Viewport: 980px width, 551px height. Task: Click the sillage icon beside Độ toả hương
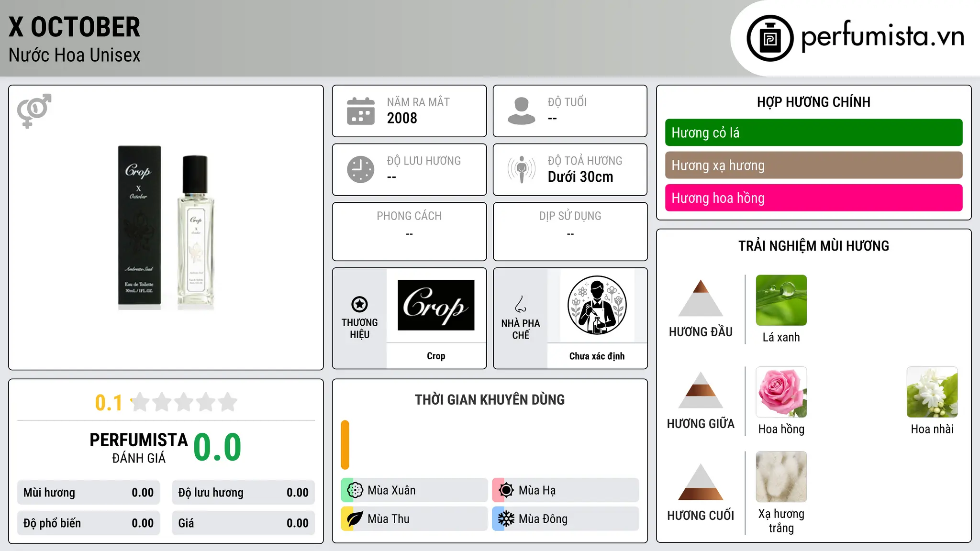(522, 169)
